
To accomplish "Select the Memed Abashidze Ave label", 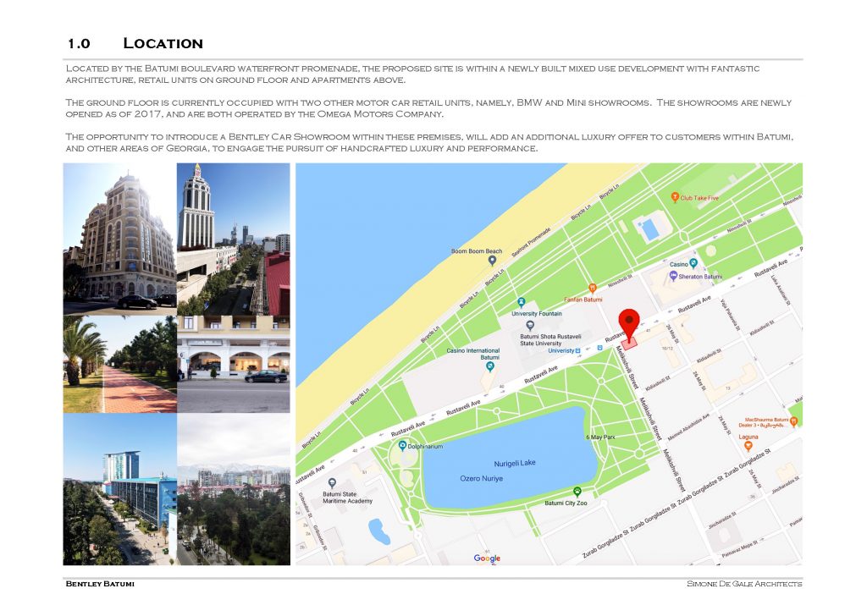I will pos(688,427).
